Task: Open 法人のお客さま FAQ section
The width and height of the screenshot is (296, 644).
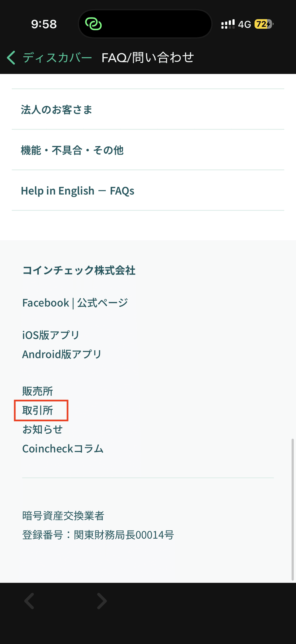Action: (x=56, y=110)
